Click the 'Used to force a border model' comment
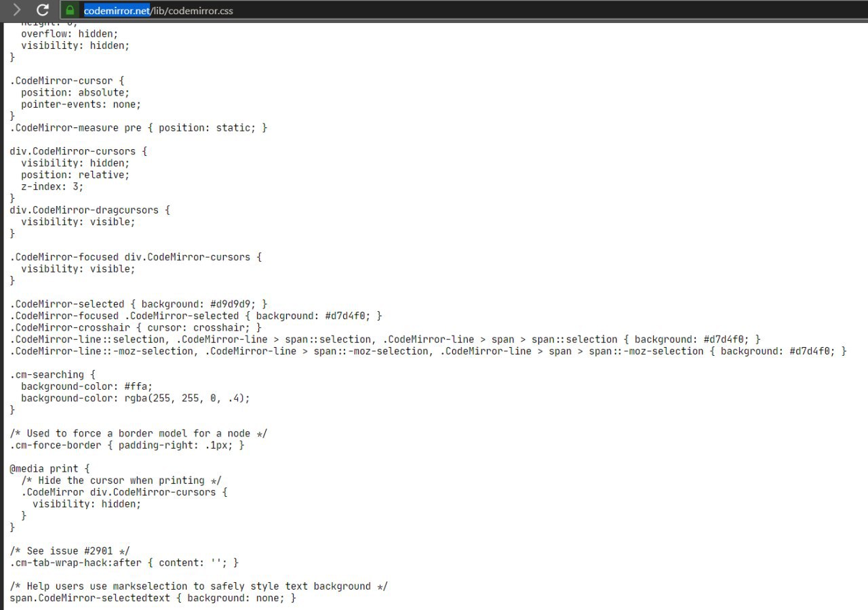The height and width of the screenshot is (610, 868). [x=138, y=433]
